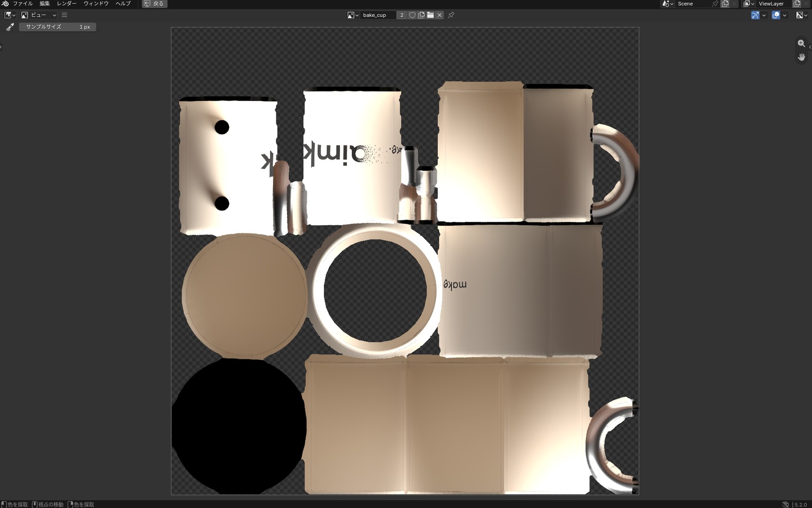Click the Blender logo icon
The width and height of the screenshot is (812, 508).
click(x=5, y=3)
